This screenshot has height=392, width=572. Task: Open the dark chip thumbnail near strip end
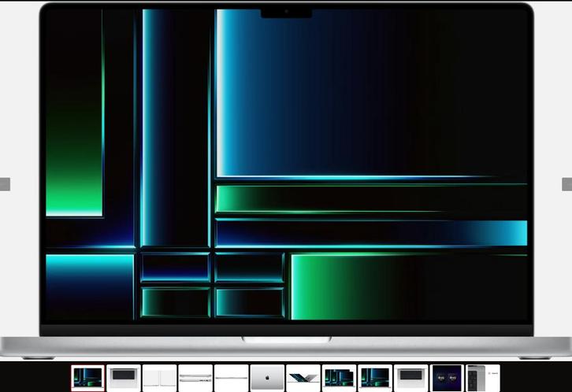point(447,378)
